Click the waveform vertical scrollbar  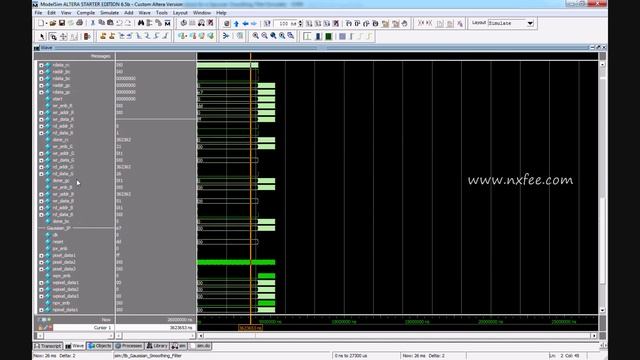click(x=602, y=187)
